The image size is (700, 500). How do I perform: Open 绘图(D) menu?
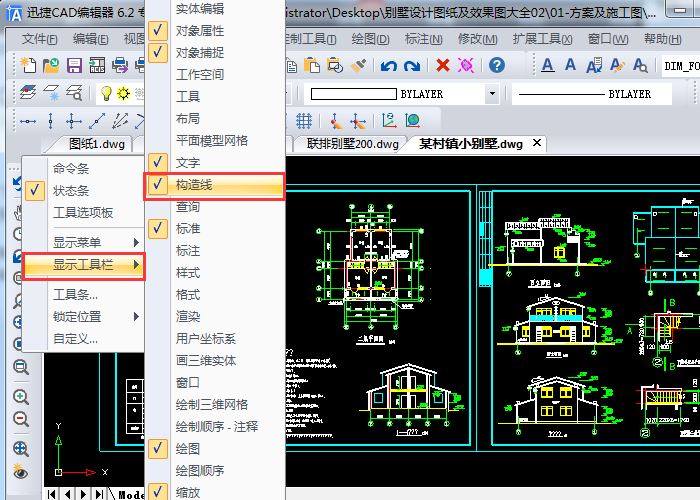tap(371, 39)
